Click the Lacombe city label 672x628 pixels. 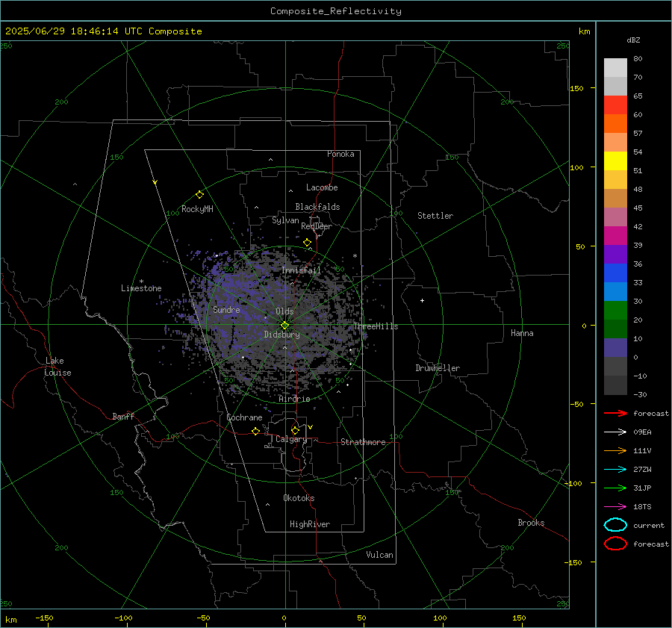click(x=322, y=187)
